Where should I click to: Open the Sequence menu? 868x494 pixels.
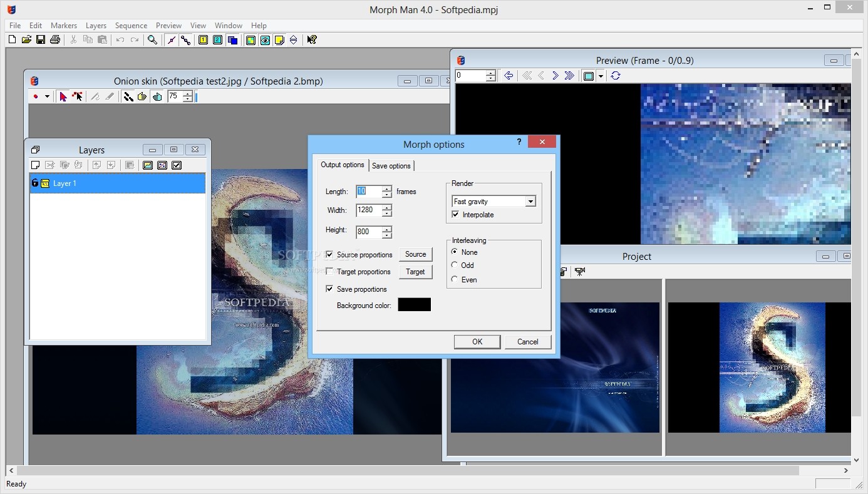(131, 26)
